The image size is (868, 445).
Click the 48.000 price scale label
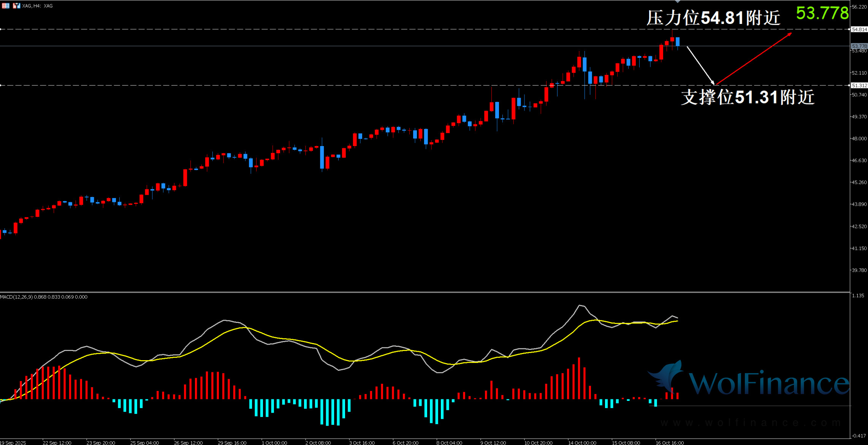tap(859, 138)
